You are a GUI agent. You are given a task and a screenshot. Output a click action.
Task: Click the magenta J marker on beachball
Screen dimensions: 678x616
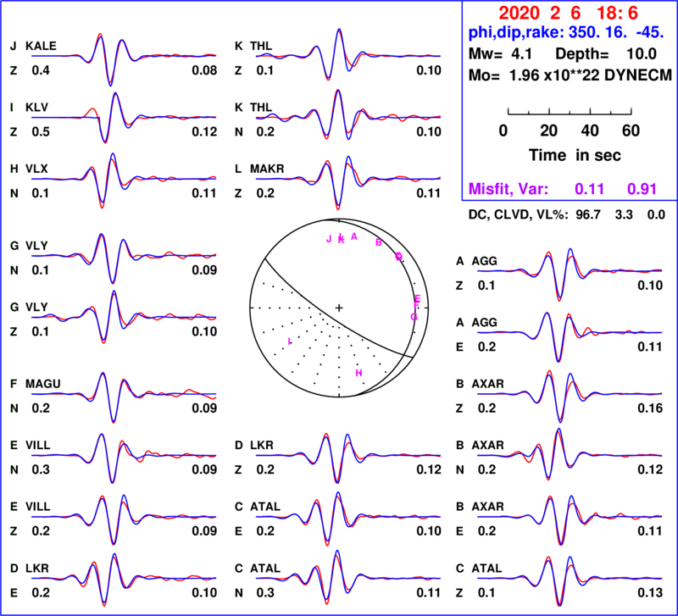[x=329, y=239]
